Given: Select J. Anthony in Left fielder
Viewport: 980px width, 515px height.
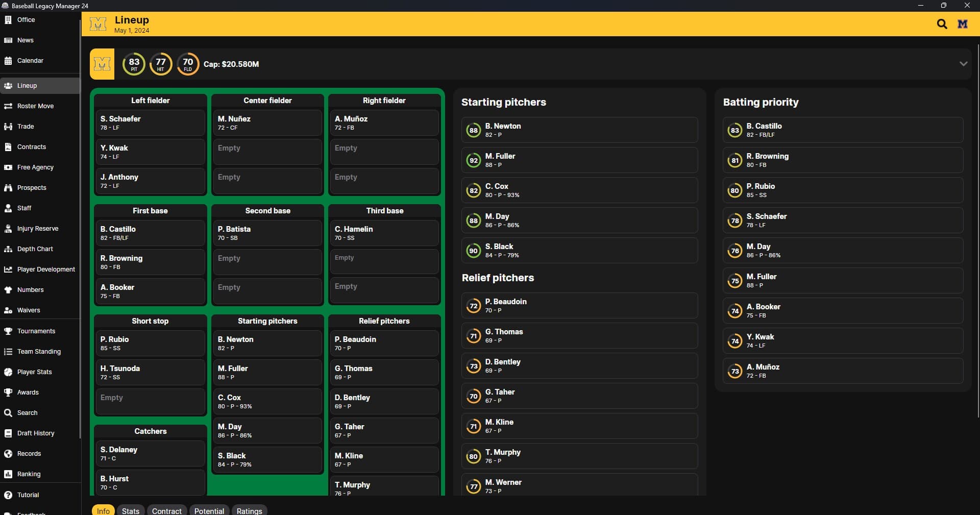Looking at the screenshot, I should coord(150,181).
